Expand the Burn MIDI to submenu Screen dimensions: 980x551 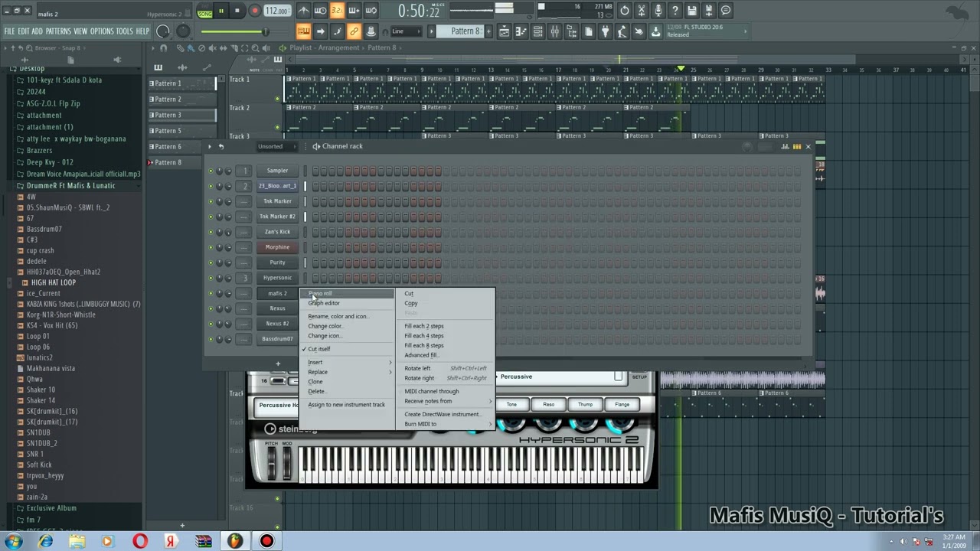[x=447, y=424]
